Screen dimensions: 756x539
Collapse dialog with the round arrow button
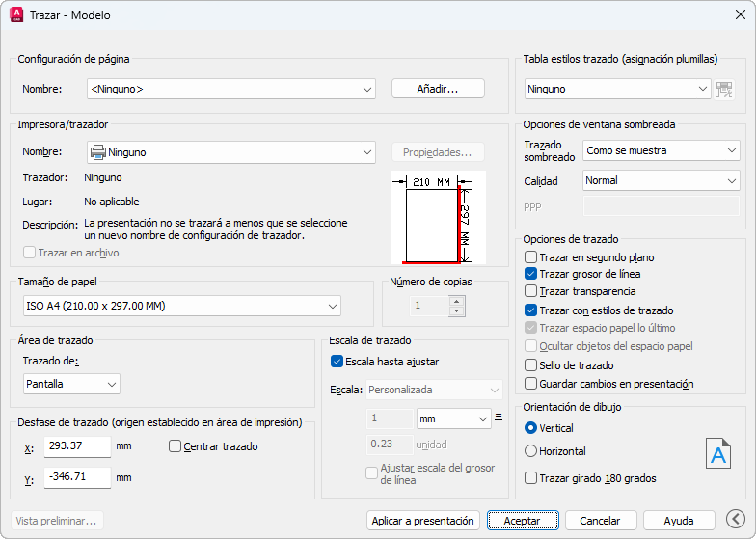tap(736, 520)
